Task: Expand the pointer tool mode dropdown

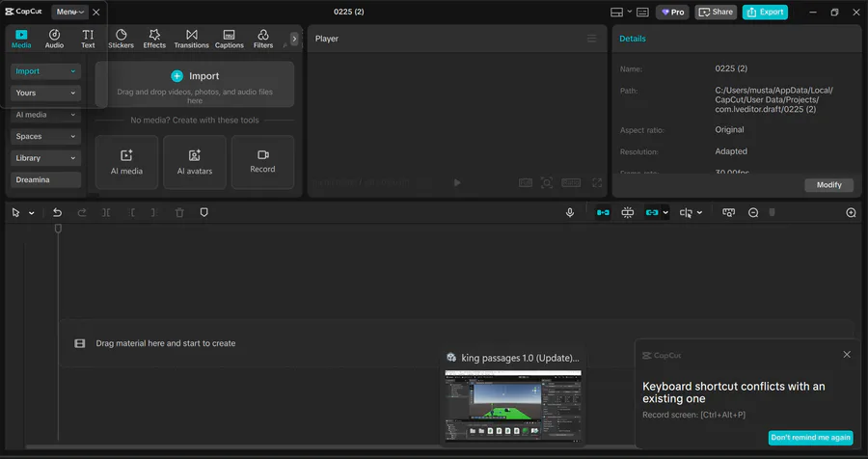Action: 32,212
